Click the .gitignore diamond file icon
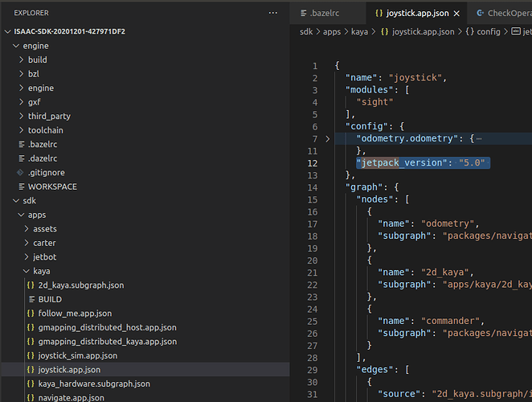 pos(20,173)
